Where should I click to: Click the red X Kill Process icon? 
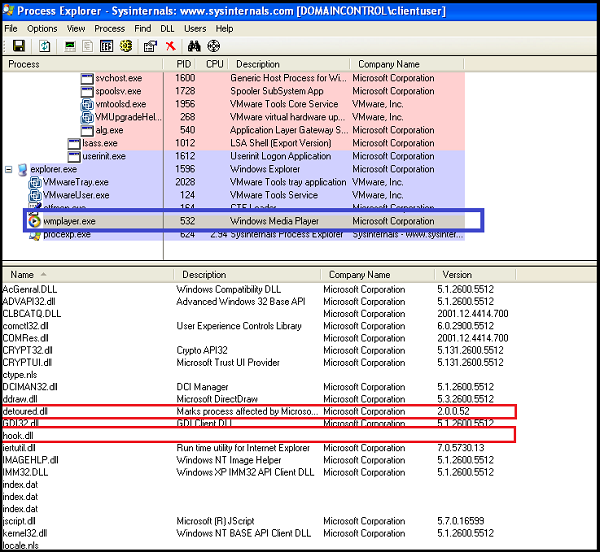[x=171, y=46]
